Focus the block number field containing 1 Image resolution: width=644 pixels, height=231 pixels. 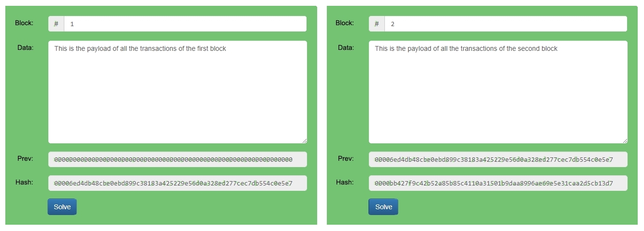tap(185, 24)
